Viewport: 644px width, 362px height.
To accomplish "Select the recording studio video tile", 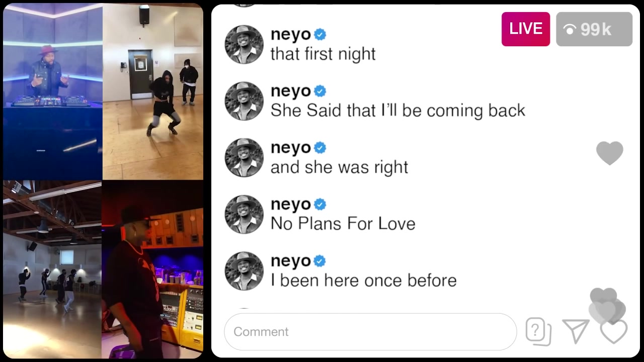I will click(x=152, y=269).
